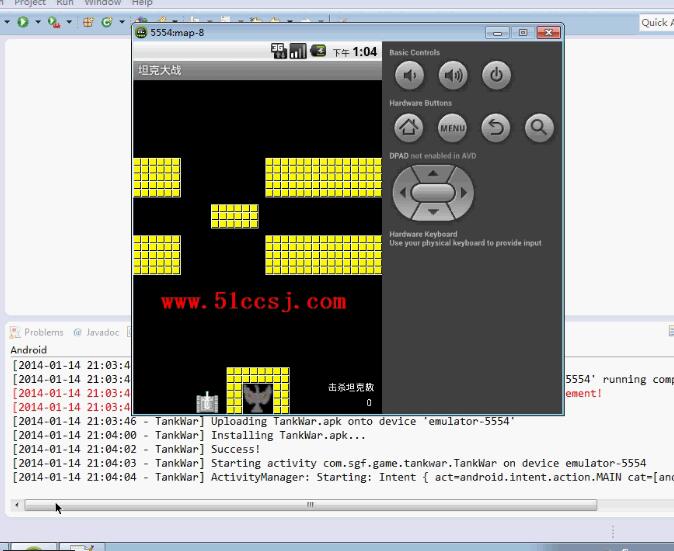This screenshot has width=674, height=551.
Task: Click the 坦克大战 app title bar
Action: (257, 70)
